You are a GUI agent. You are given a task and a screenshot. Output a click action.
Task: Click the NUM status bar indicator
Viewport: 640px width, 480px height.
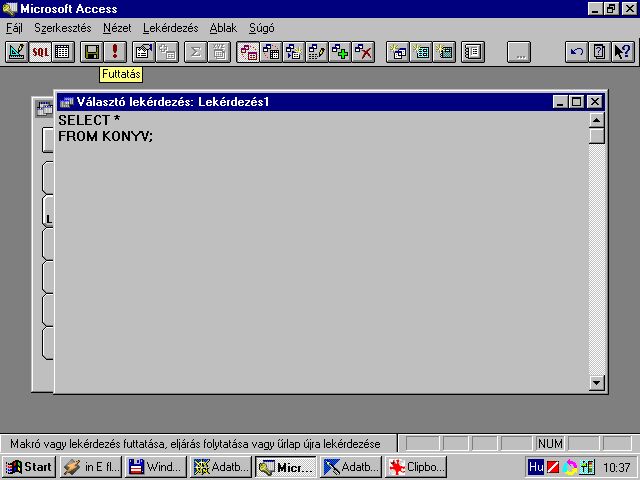pos(550,444)
